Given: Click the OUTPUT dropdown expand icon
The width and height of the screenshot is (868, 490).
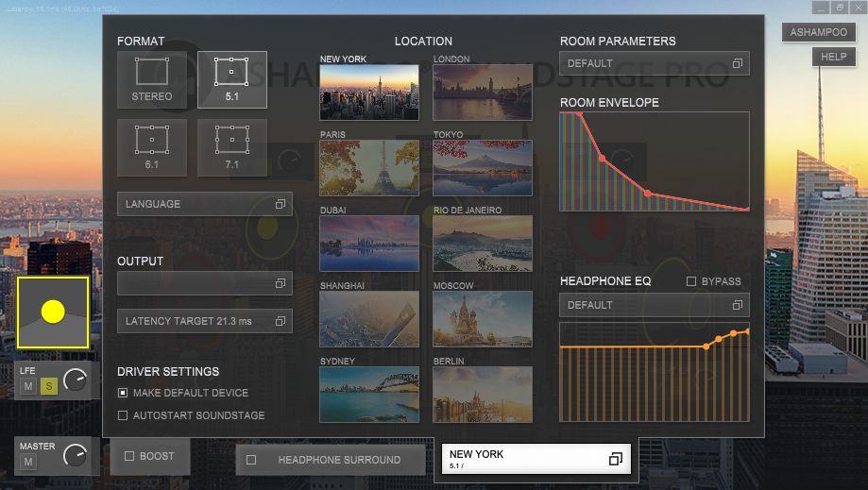Looking at the screenshot, I should pyautogui.click(x=281, y=284).
